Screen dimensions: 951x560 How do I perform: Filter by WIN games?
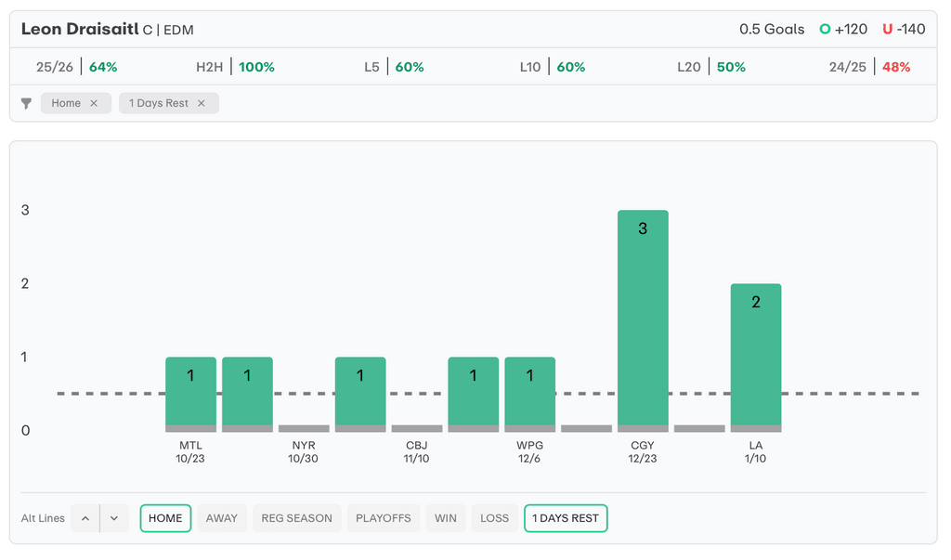(446, 518)
